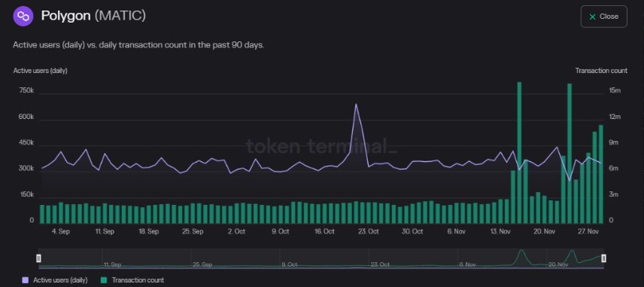Viewport: 644px width, 287px height.
Task: Click the 6m right axis value
Action: pos(615,169)
